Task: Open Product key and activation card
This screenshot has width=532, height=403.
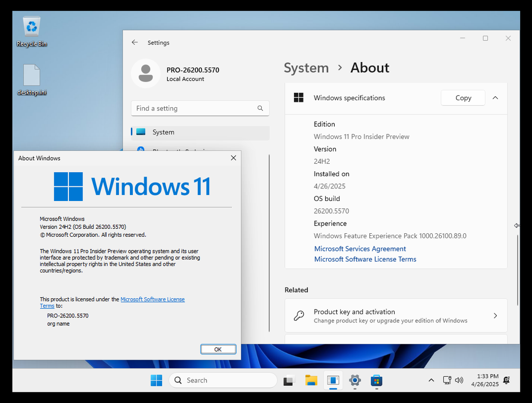Action: click(396, 316)
